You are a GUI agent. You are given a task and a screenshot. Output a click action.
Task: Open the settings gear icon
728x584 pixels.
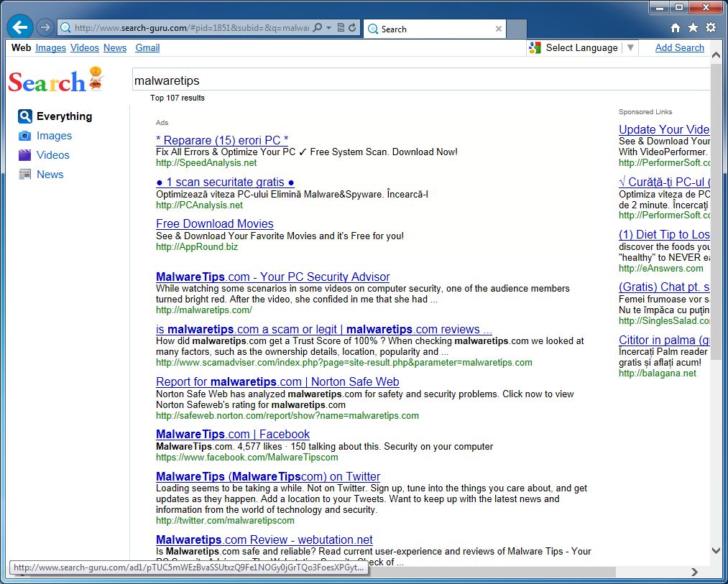(x=710, y=27)
